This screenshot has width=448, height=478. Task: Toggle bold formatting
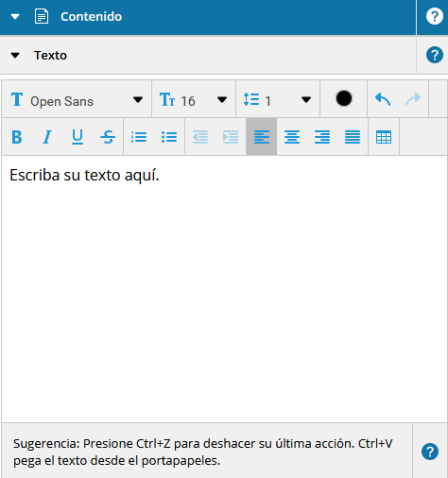point(17,137)
